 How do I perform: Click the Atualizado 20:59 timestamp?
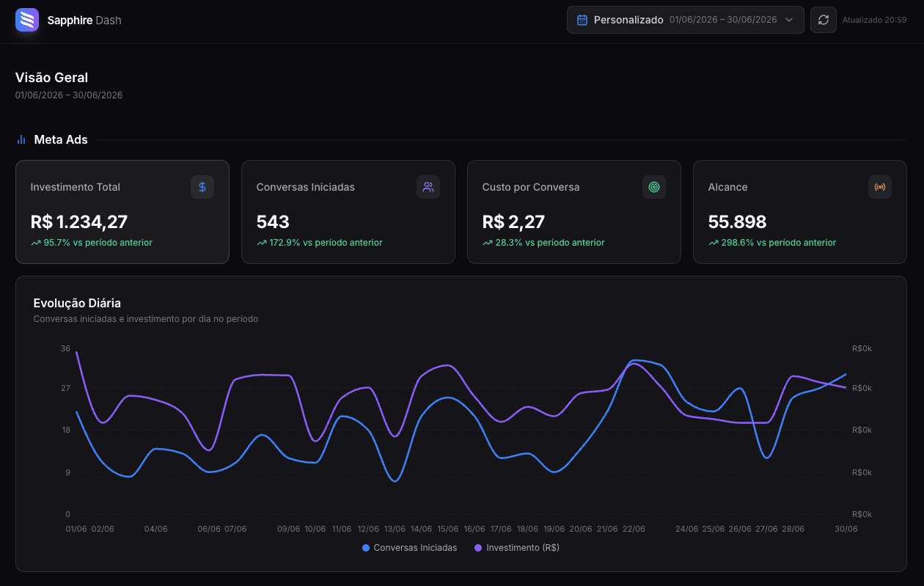click(874, 20)
